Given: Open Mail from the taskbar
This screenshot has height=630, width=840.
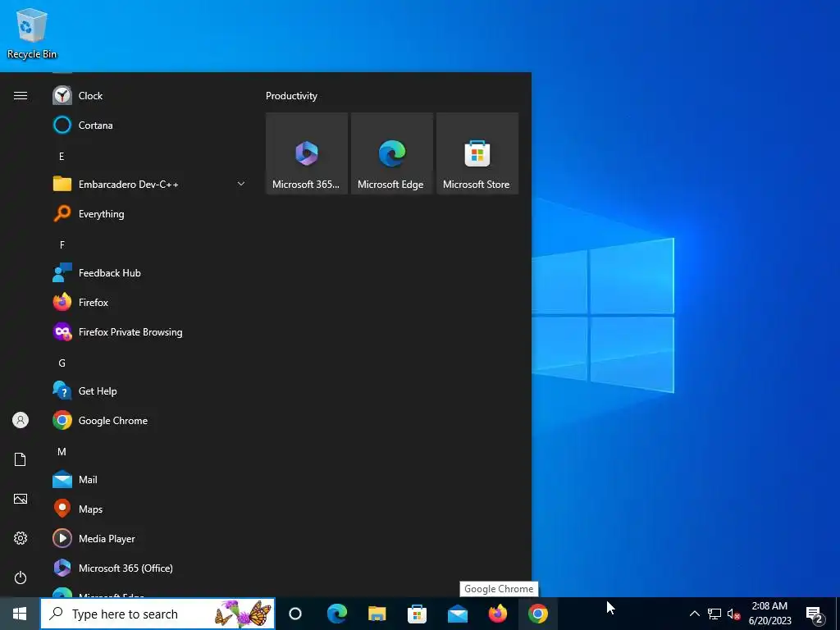Looking at the screenshot, I should [x=458, y=614].
